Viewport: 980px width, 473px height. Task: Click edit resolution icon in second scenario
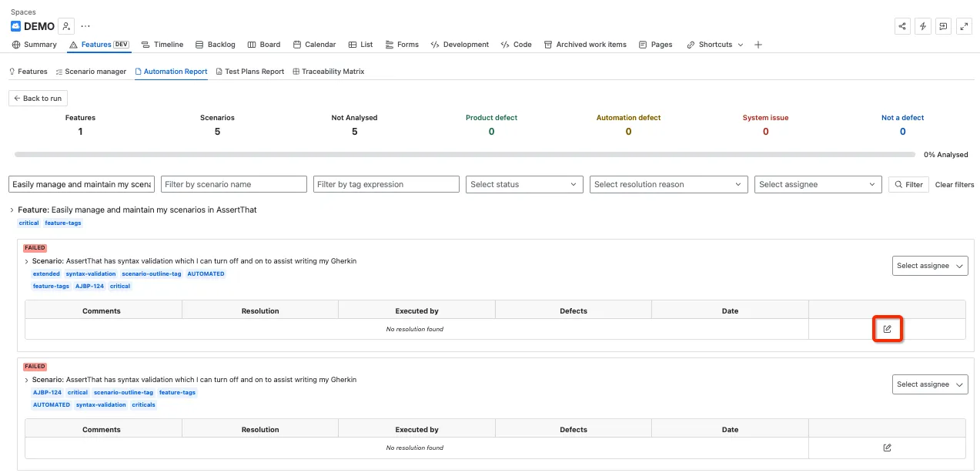pos(887,448)
